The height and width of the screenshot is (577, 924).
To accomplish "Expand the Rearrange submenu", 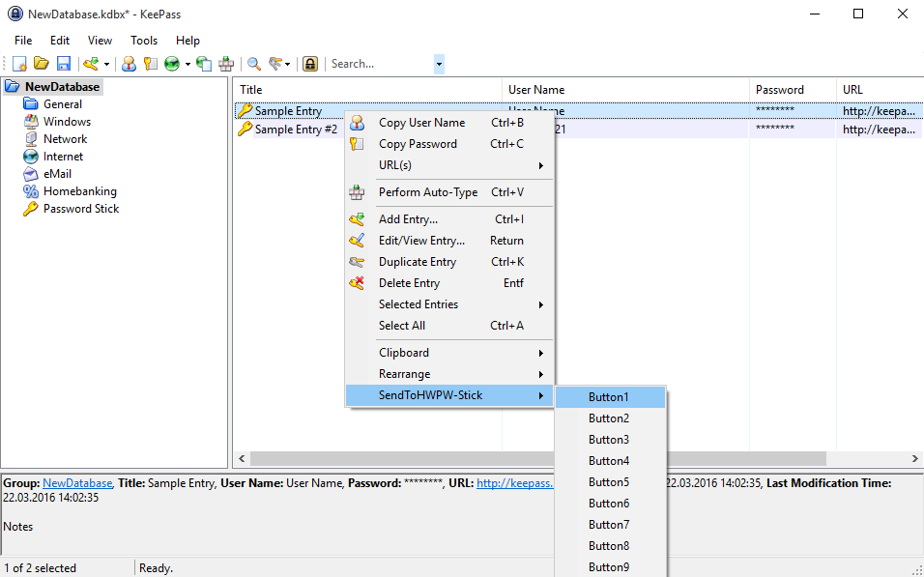I will point(449,374).
